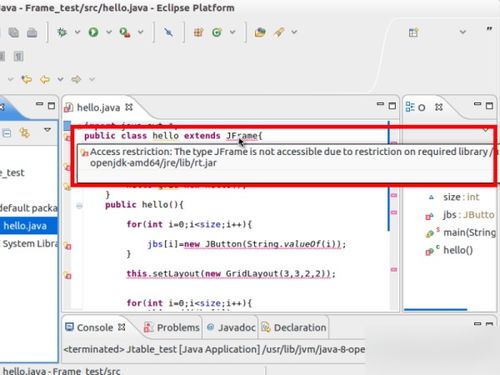Select hello() constructor in Outline

point(458,250)
